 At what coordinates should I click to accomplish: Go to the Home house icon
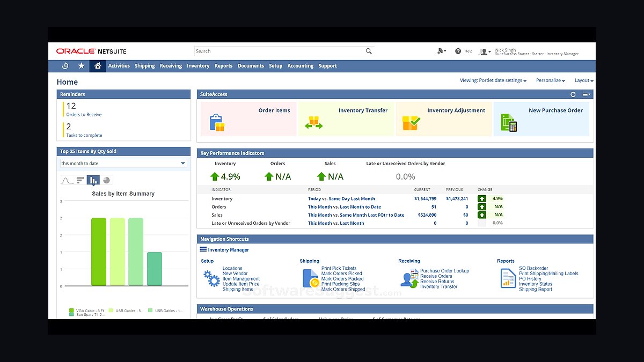click(98, 66)
